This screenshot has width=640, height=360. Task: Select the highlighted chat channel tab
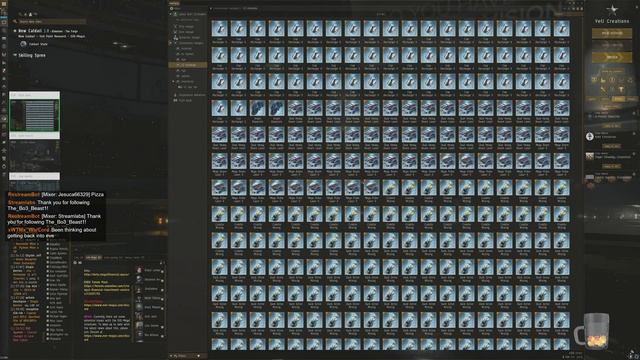point(93,258)
